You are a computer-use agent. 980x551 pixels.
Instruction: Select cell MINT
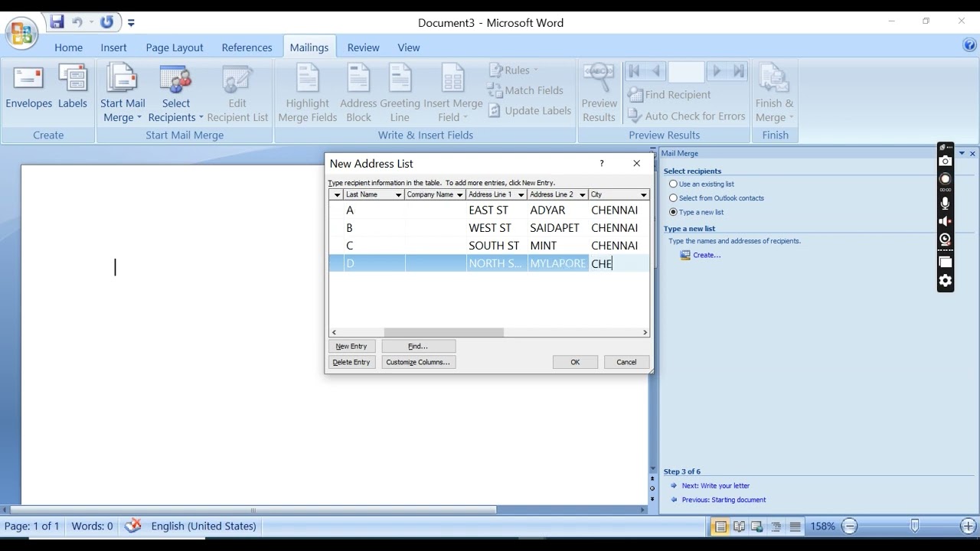coord(558,246)
